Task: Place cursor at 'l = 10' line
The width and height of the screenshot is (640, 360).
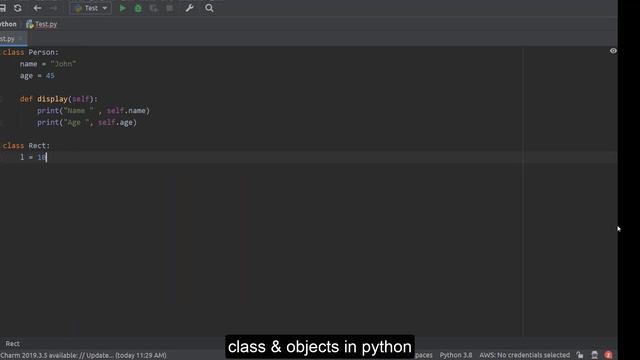Action: (33, 158)
